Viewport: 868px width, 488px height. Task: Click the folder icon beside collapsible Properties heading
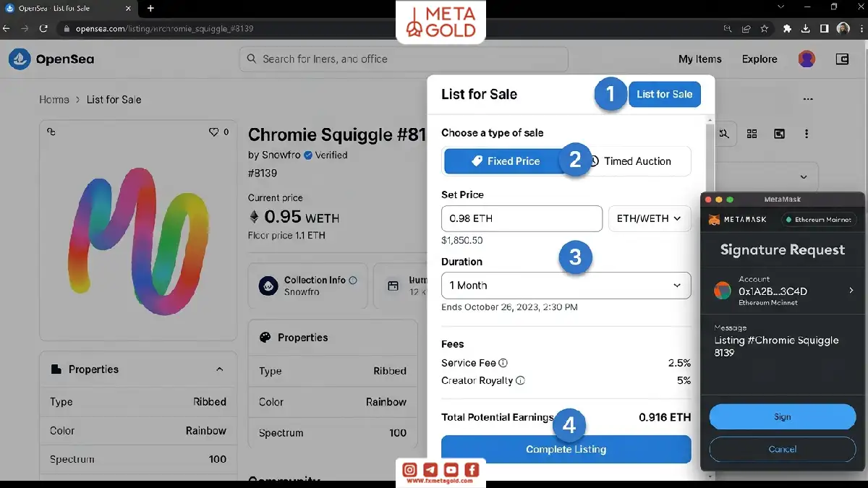pos(56,369)
